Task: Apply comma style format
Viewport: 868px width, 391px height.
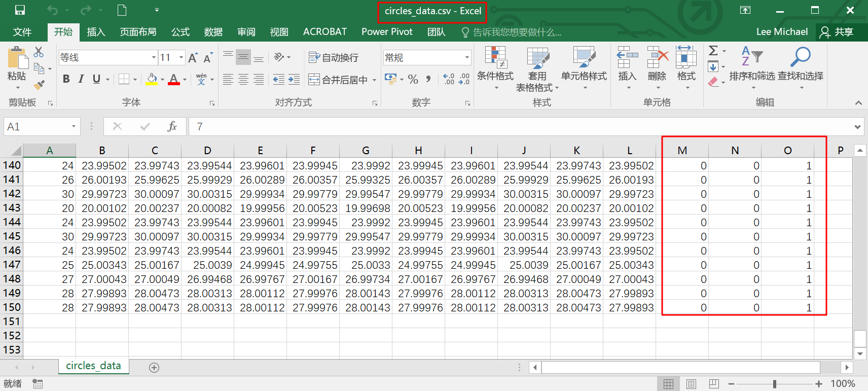Action: pos(428,79)
